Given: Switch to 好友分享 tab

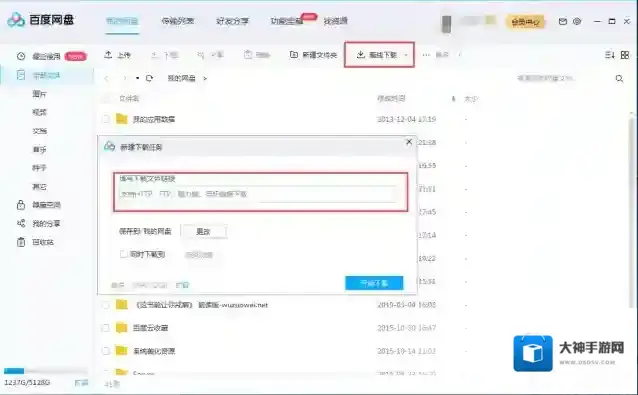Looking at the screenshot, I should (x=232, y=21).
